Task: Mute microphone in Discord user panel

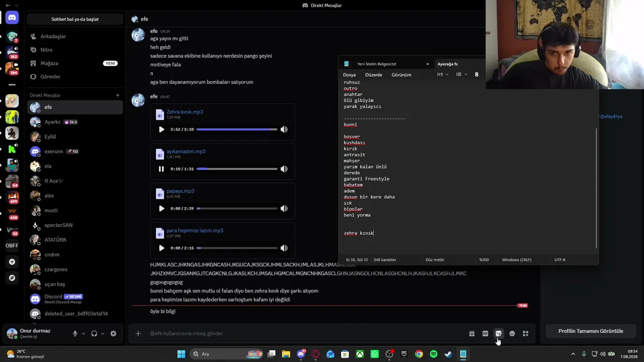Action: tap(75, 333)
